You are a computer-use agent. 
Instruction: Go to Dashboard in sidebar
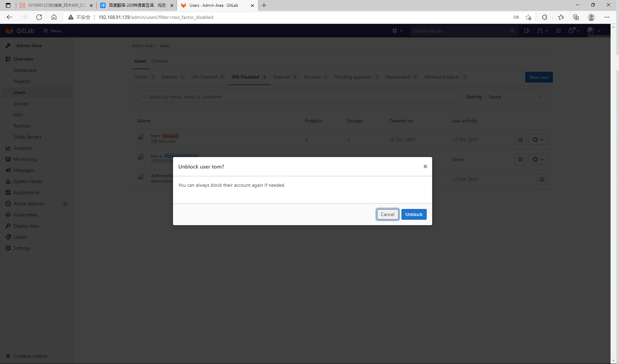tap(25, 70)
